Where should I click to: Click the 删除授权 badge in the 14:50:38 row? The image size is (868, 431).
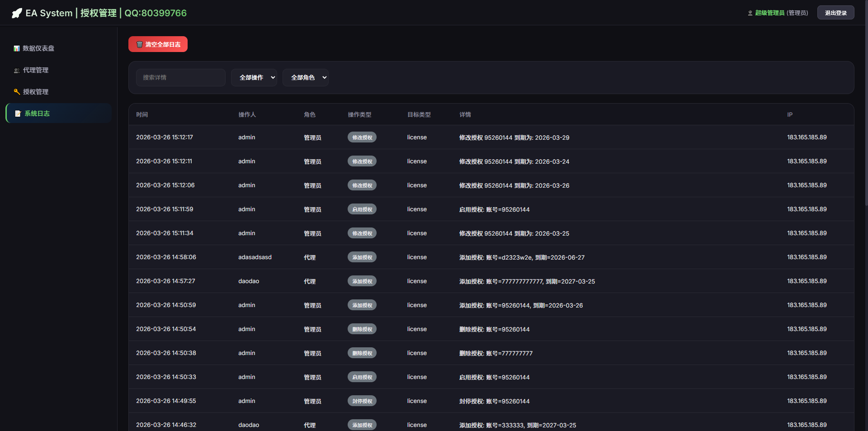pyautogui.click(x=362, y=353)
